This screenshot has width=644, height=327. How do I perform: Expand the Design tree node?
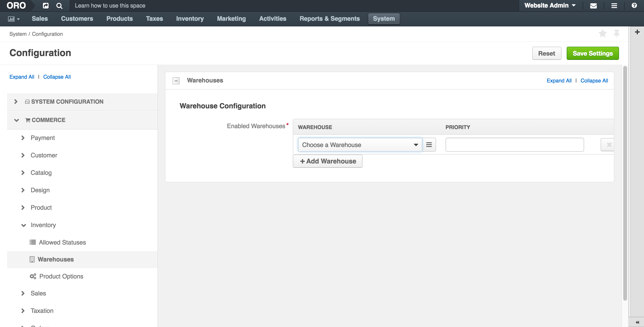pyautogui.click(x=23, y=190)
